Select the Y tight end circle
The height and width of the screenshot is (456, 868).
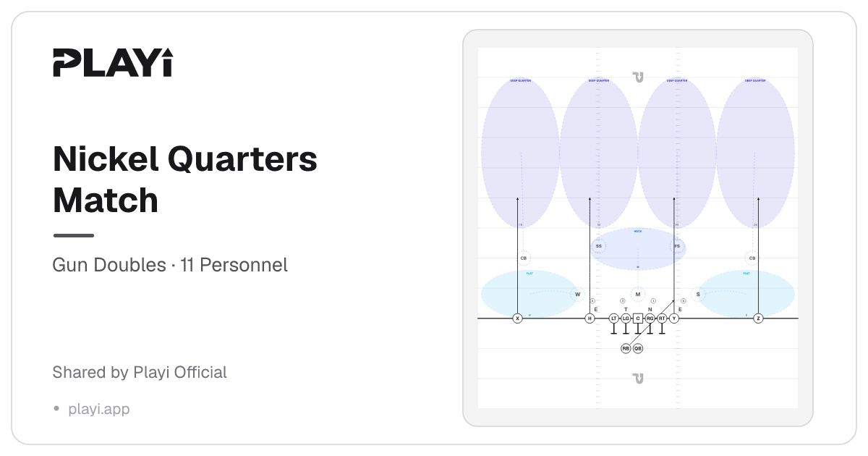pyautogui.click(x=674, y=318)
